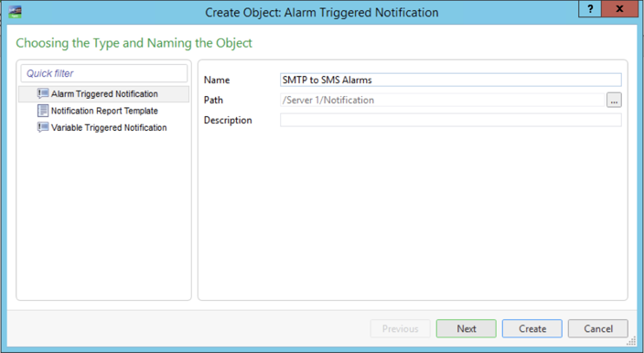Close the Create Object dialog window
This screenshot has width=644, height=353.
coord(619,9)
